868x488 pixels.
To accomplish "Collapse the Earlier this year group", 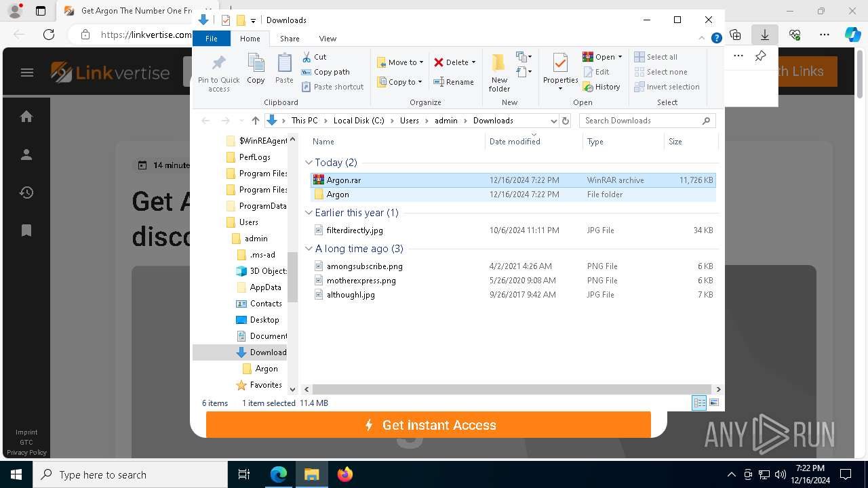I will coord(309,213).
